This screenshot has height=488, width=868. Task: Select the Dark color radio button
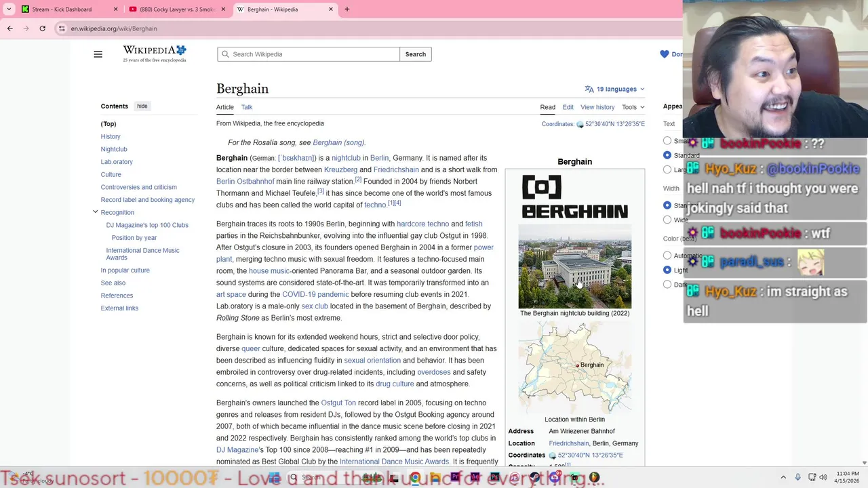[x=667, y=284]
